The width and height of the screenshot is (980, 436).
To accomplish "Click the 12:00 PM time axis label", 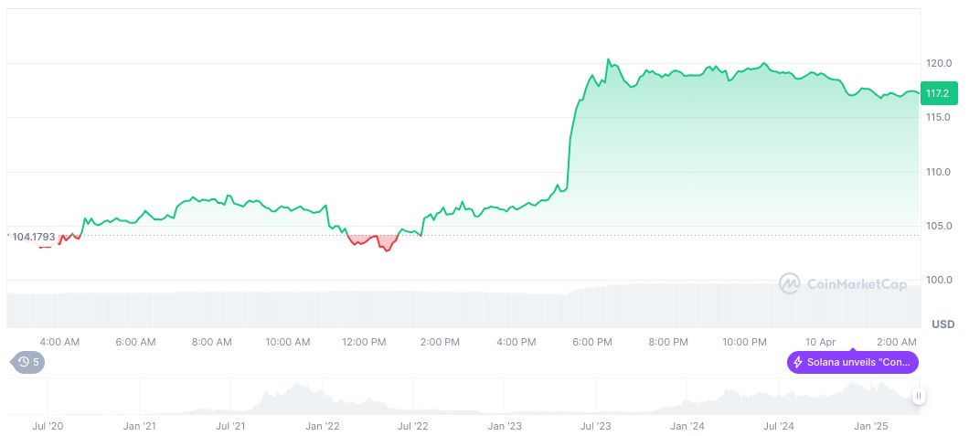I will coord(364,342).
